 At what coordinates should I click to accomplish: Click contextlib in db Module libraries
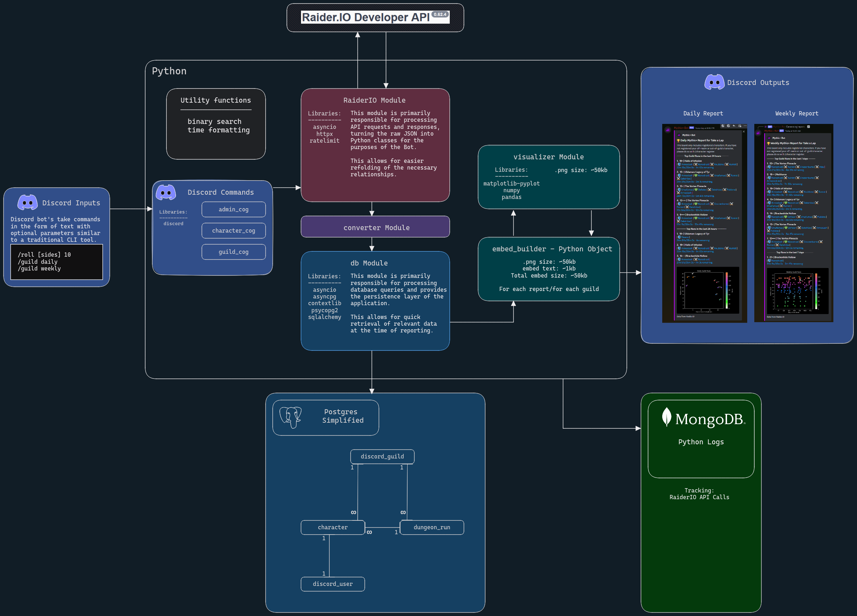tap(325, 303)
